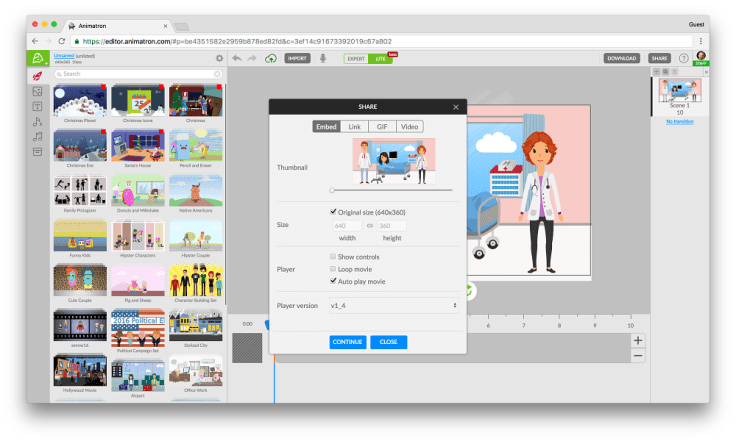This screenshot has width=736, height=441.
Task: Click the user profile avatar
Action: [x=701, y=56]
